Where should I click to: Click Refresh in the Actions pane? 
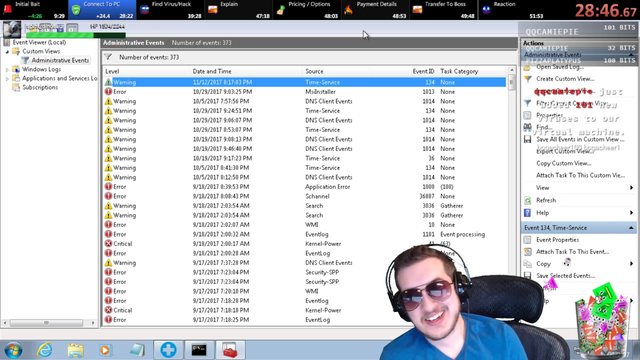coord(546,200)
